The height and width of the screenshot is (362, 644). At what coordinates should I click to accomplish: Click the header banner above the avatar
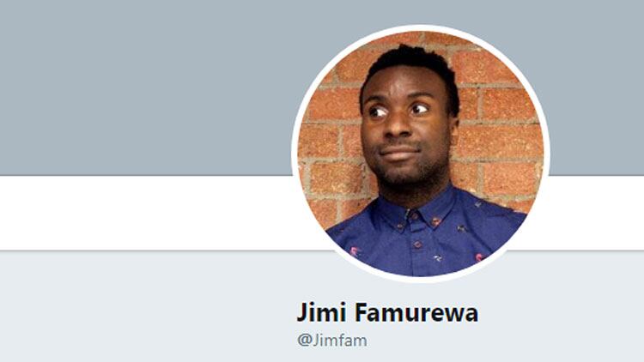click(x=421, y=11)
